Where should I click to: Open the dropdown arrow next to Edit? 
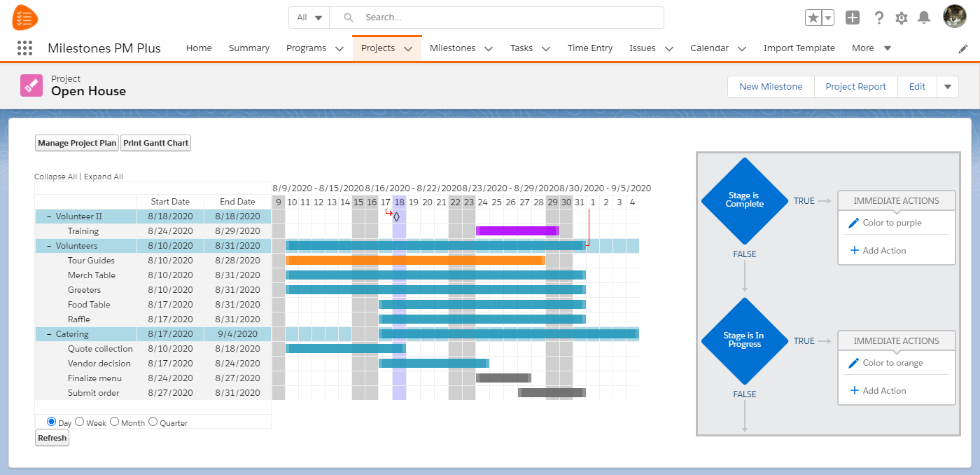(x=947, y=86)
